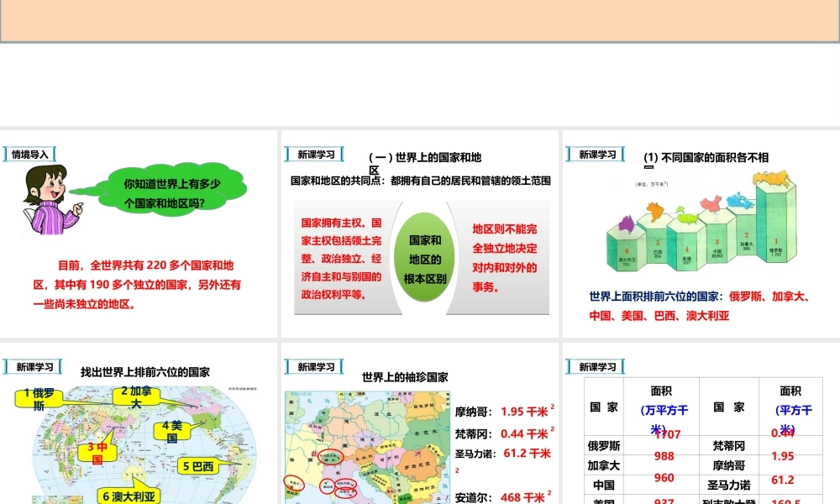The width and height of the screenshot is (840, 504).
Task: Select the table cell 圣马力诺
Action: click(x=728, y=486)
